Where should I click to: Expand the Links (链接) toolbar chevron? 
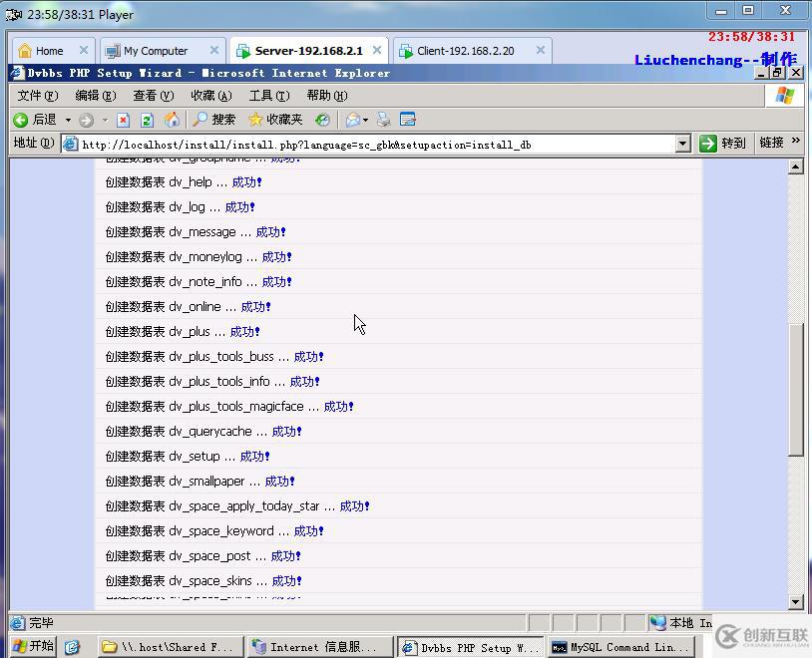796,141
